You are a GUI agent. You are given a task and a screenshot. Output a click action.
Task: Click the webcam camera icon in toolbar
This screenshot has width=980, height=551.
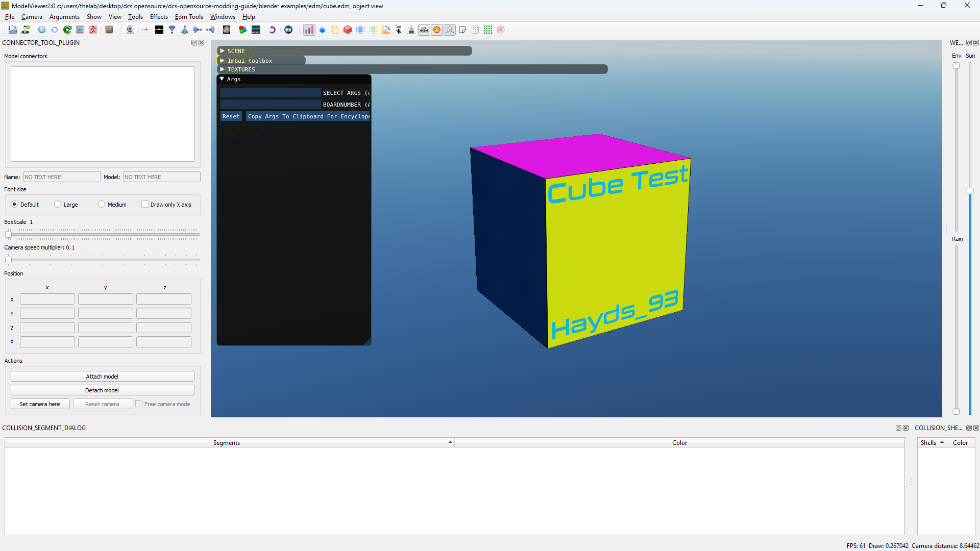pos(130,30)
